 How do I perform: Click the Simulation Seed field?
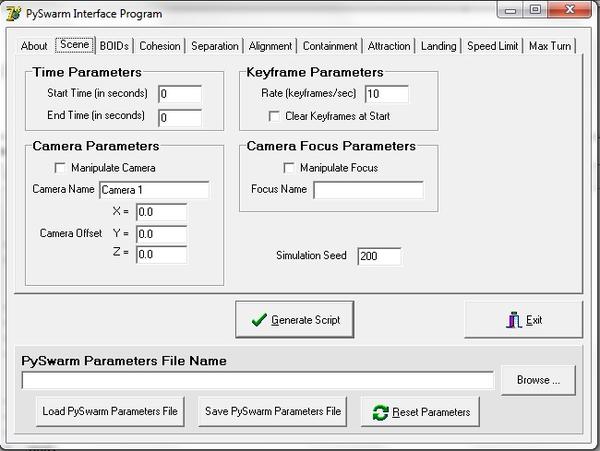tap(378, 256)
